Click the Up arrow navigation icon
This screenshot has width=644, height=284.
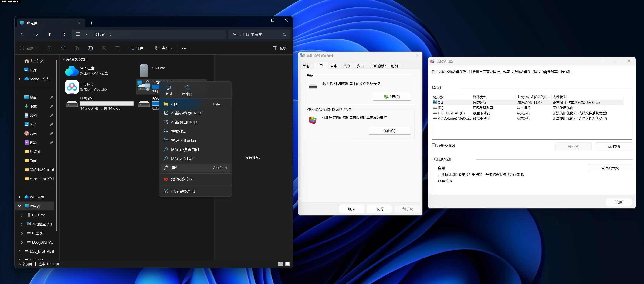point(49,34)
